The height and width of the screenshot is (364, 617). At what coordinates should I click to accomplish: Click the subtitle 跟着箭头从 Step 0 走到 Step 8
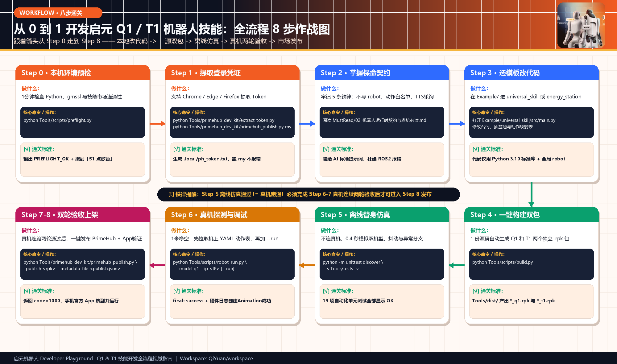[x=158, y=41]
